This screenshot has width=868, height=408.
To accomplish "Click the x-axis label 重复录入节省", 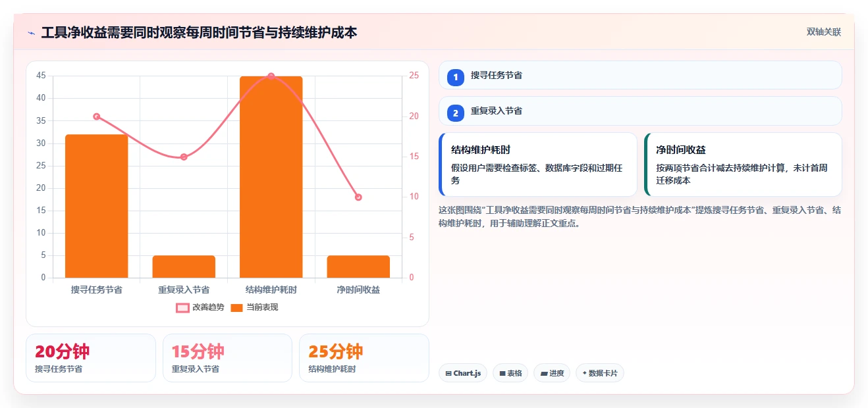I will pos(184,290).
